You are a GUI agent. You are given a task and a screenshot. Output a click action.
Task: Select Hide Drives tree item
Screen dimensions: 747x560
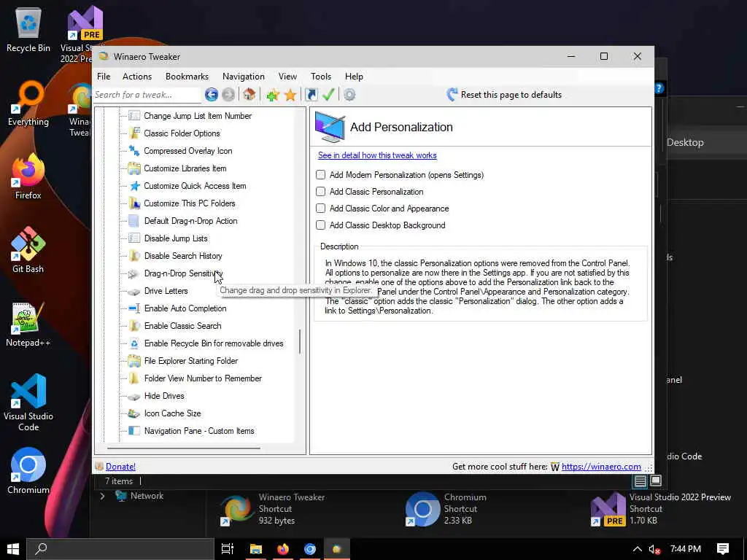[x=164, y=396]
